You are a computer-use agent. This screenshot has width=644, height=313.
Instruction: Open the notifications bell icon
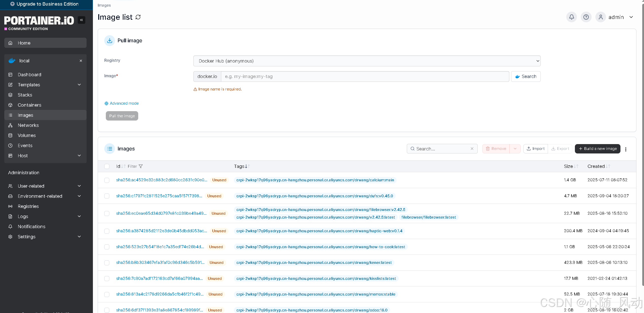click(x=571, y=17)
